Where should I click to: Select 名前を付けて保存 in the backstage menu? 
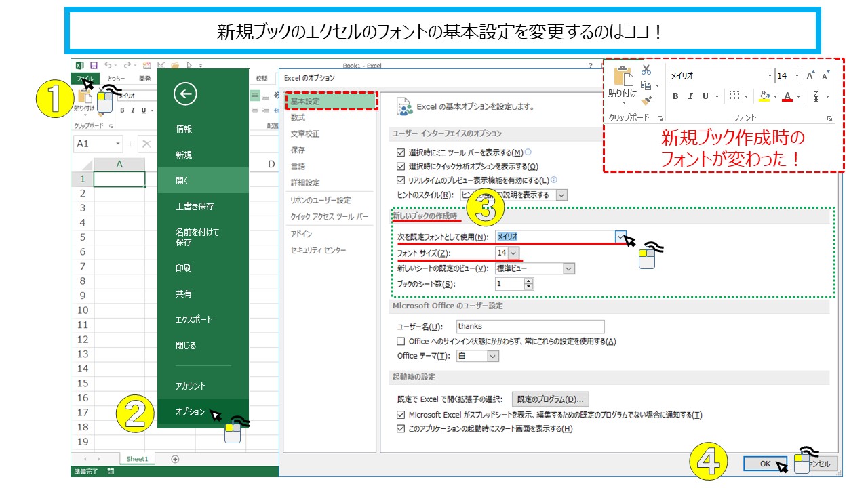[x=197, y=237]
